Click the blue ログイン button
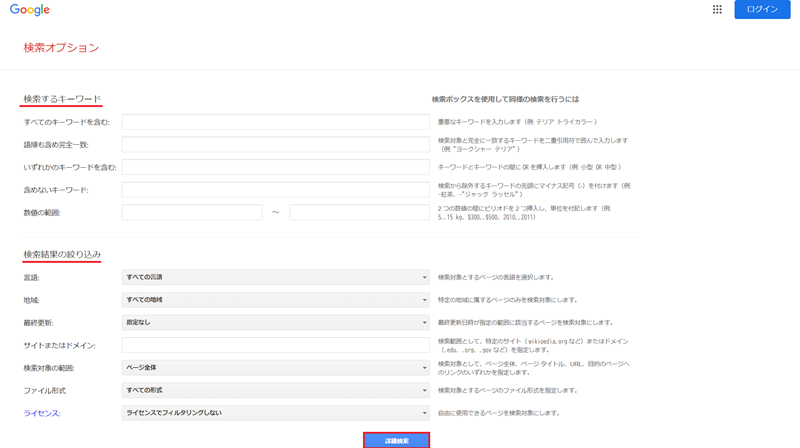 coord(762,9)
